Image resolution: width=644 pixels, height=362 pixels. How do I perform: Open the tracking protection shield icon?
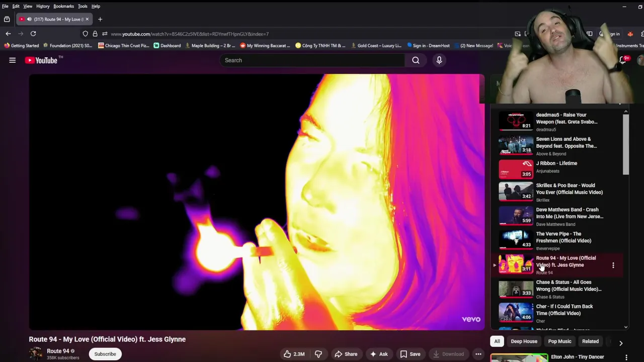[85, 34]
